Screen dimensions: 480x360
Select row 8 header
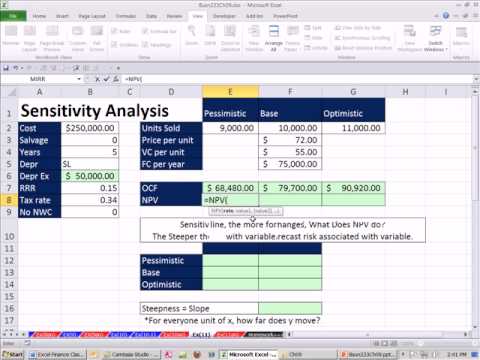pyautogui.click(x=9, y=200)
